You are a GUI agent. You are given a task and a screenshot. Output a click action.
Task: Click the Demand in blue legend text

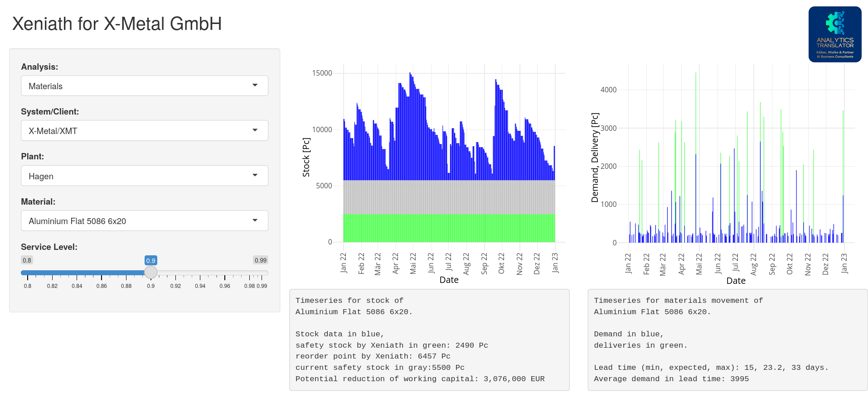pyautogui.click(x=629, y=334)
